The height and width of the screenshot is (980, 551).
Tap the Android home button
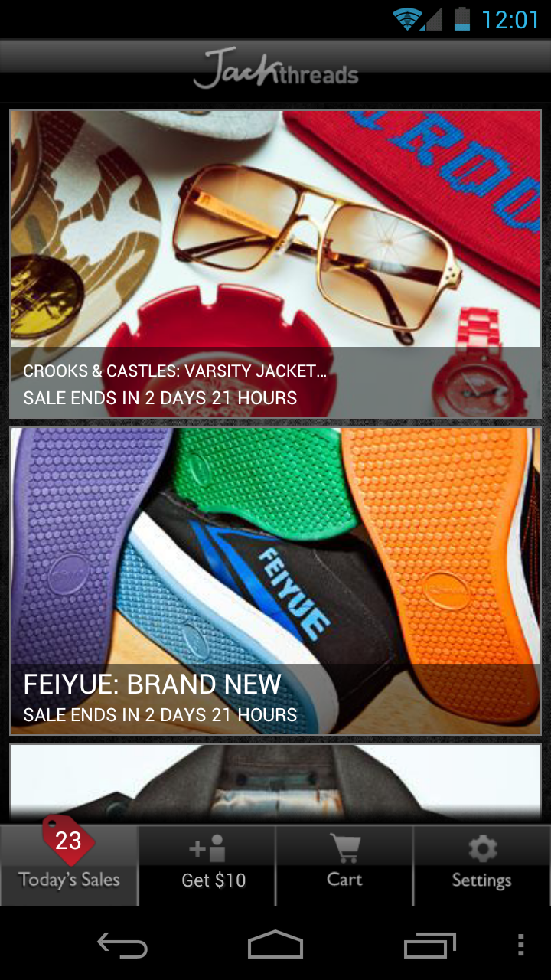pos(275,945)
